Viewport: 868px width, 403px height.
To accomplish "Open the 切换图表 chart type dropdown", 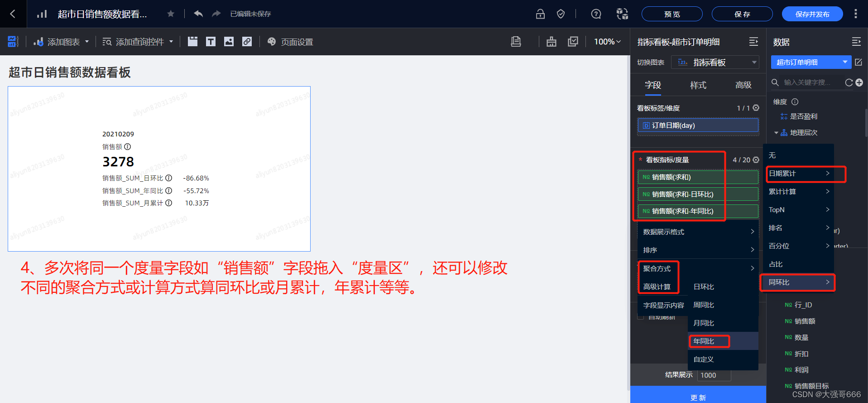I will 715,62.
